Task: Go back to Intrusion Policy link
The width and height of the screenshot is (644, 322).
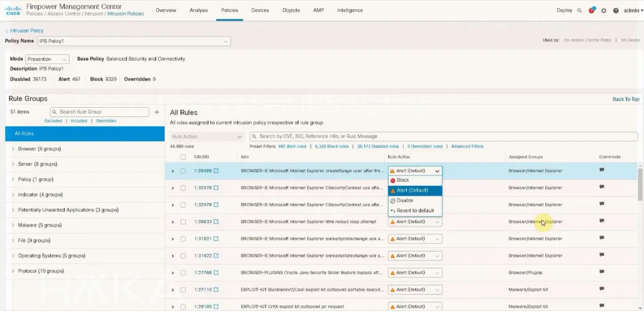Action: pos(25,31)
